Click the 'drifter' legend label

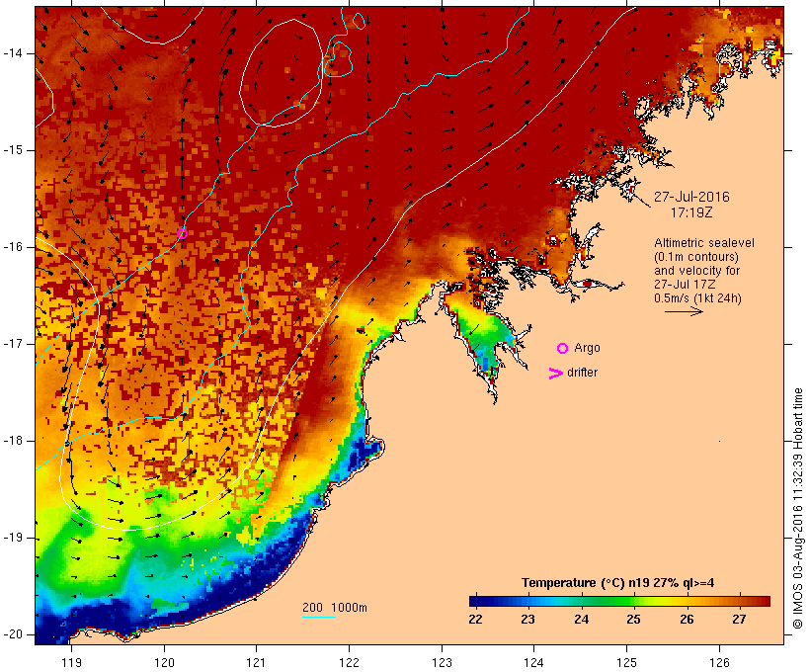pyautogui.click(x=582, y=373)
